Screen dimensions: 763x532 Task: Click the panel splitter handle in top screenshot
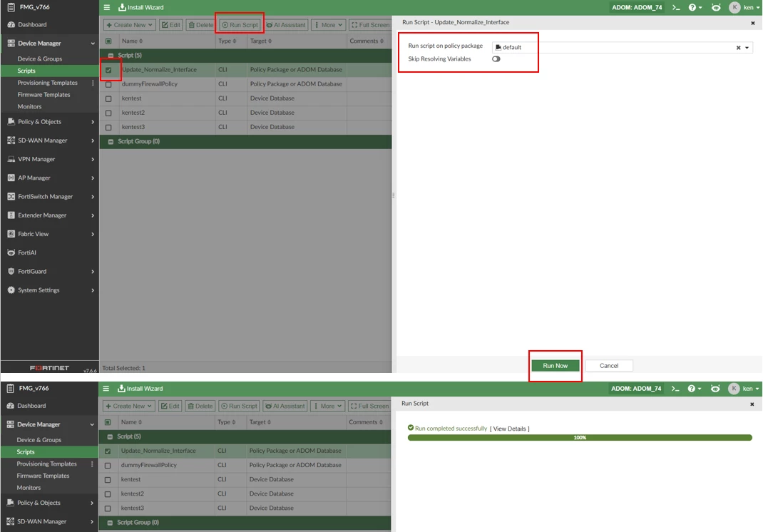pos(393,195)
